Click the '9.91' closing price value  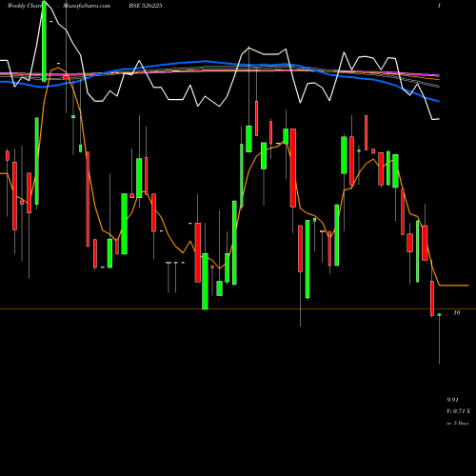pos(452,400)
